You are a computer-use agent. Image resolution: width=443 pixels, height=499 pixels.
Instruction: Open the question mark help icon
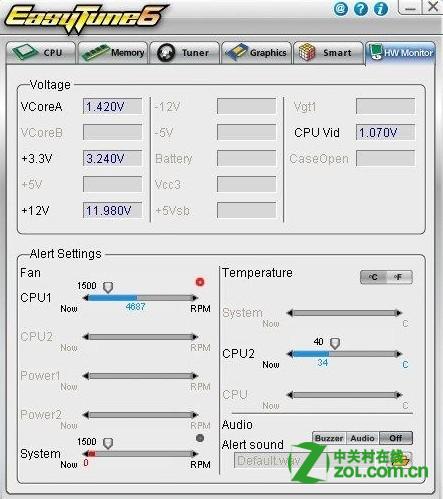[360, 8]
